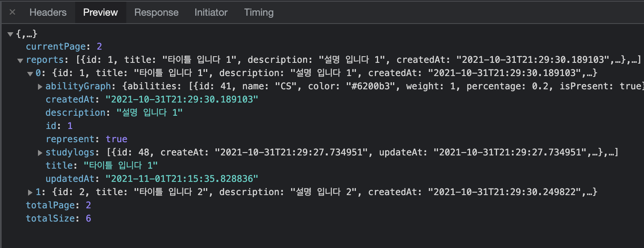The image size is (644, 248).
Task: View the Timing tab
Action: tap(258, 12)
